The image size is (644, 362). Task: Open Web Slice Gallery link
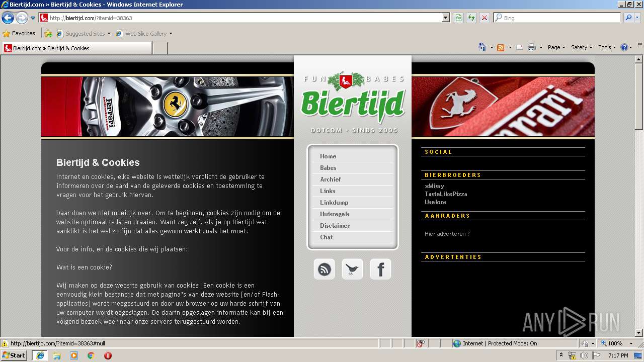click(144, 34)
